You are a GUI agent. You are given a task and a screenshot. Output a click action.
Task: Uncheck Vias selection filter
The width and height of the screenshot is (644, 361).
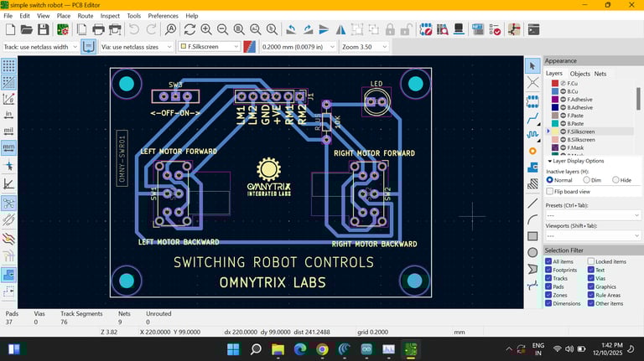(x=591, y=278)
